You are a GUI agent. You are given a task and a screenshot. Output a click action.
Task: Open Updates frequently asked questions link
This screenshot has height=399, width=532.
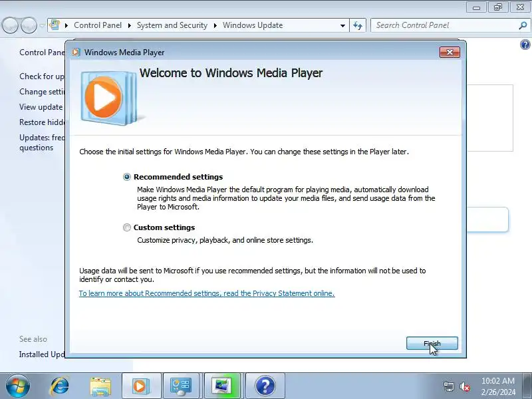click(42, 142)
